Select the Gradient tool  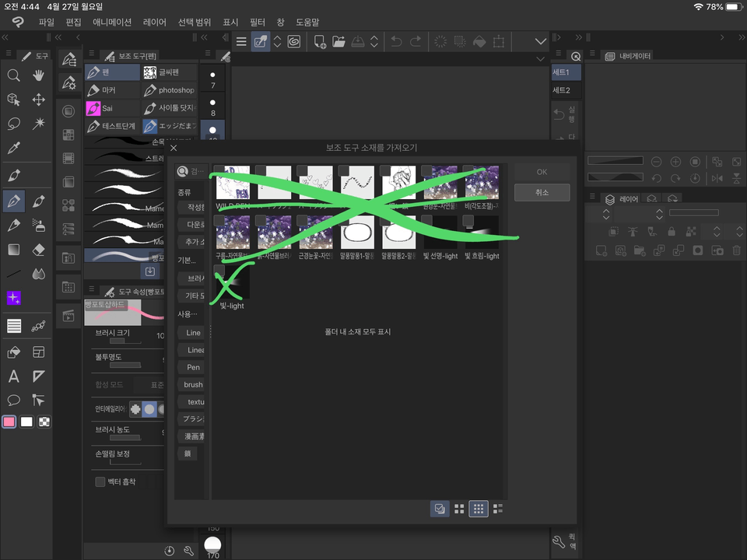pos(13,250)
